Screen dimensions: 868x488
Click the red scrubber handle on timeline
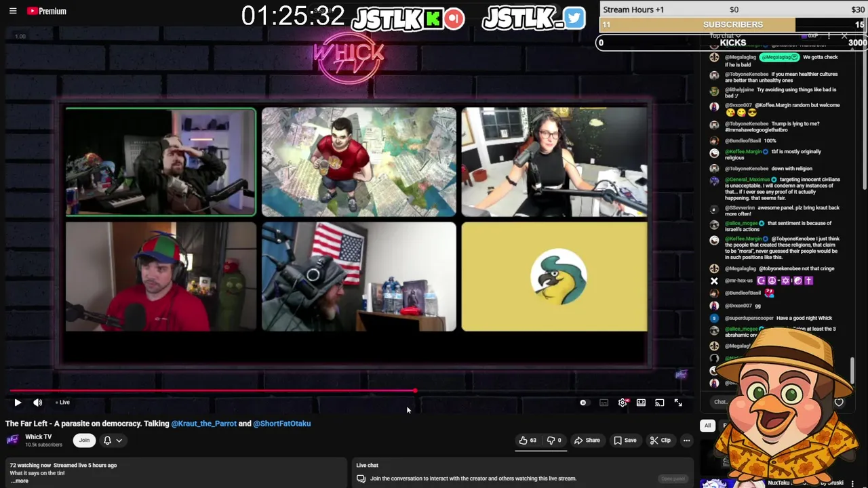coord(414,391)
